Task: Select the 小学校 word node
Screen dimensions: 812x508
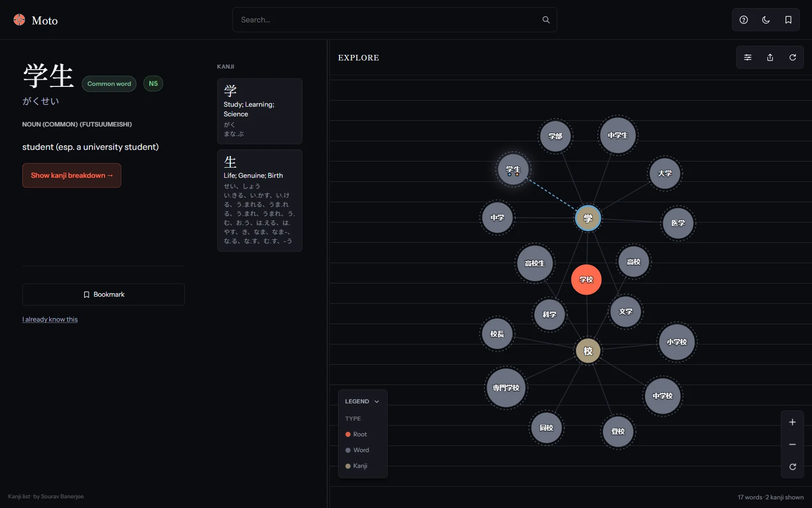Action: pos(677,342)
